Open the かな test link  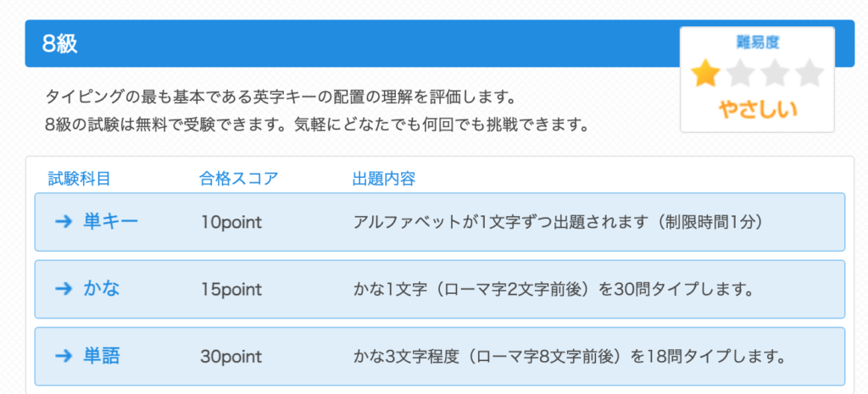(102, 289)
